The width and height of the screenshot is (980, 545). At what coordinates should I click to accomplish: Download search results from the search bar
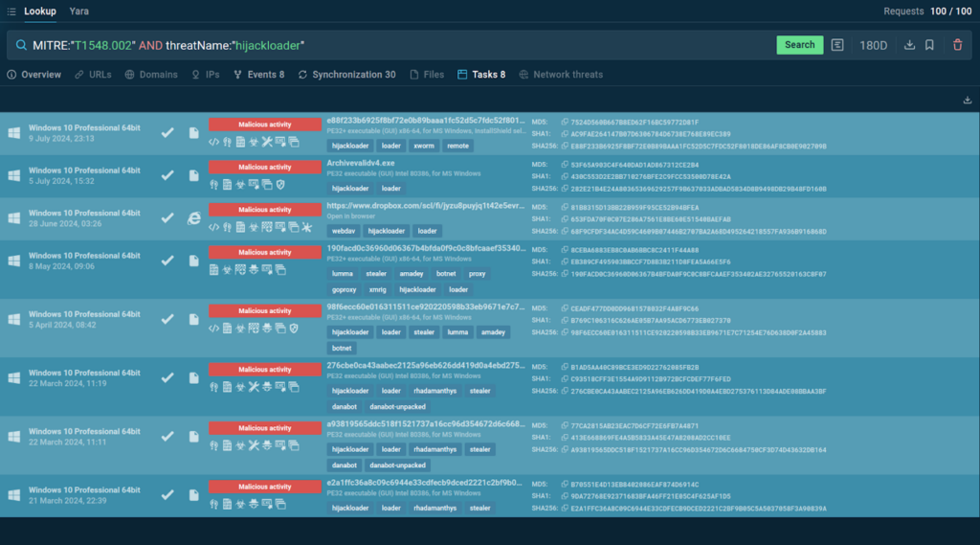(909, 45)
